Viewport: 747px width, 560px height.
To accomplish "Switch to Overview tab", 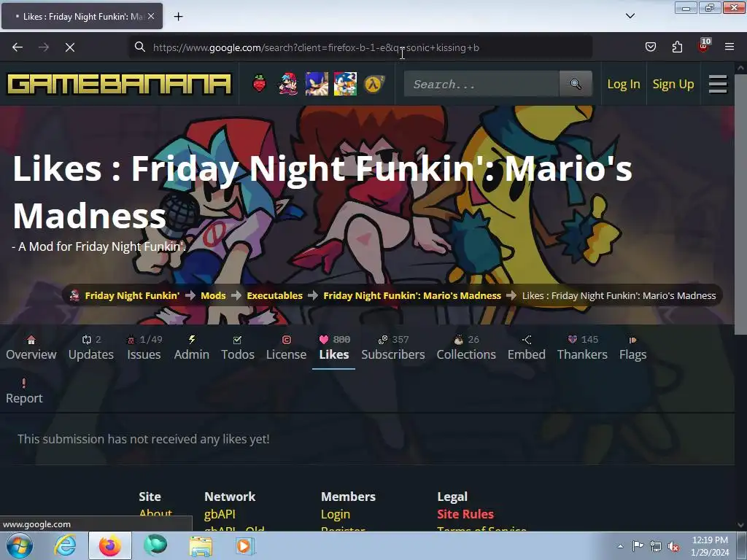I will click(x=31, y=348).
